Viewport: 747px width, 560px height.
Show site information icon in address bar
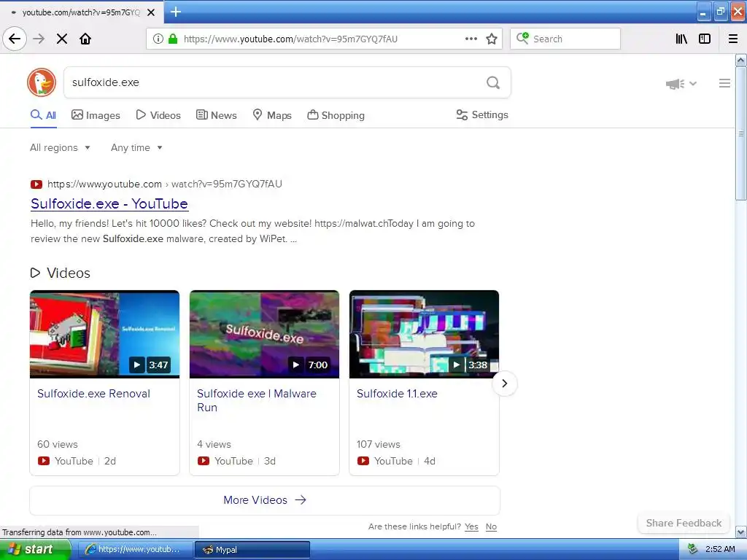(158, 39)
